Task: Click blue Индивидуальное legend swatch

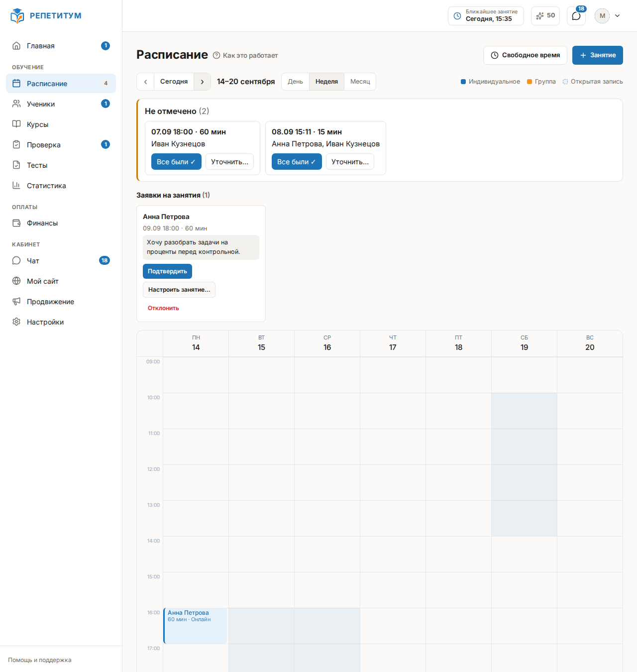Action: 463,82
